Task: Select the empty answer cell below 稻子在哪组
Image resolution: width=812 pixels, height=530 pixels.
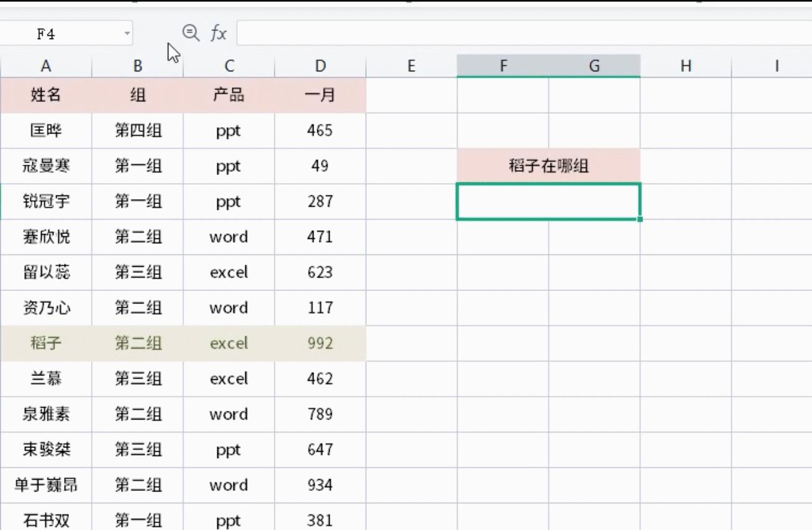Action: click(548, 202)
